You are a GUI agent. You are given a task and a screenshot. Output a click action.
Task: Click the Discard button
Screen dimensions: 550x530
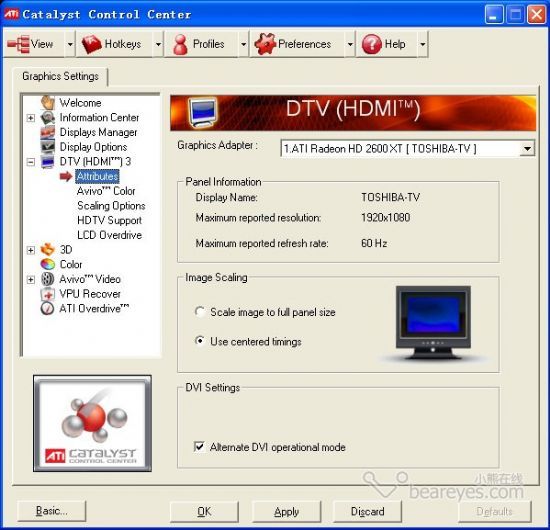coord(367,512)
